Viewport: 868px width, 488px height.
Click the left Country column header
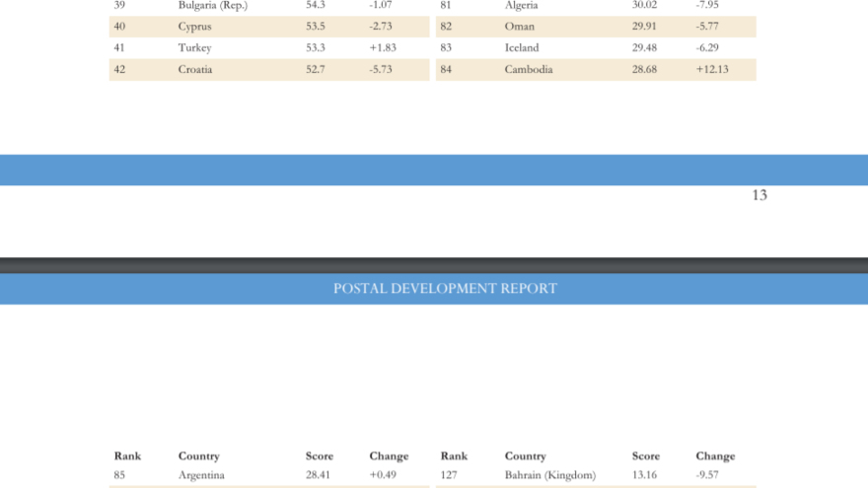tap(198, 456)
